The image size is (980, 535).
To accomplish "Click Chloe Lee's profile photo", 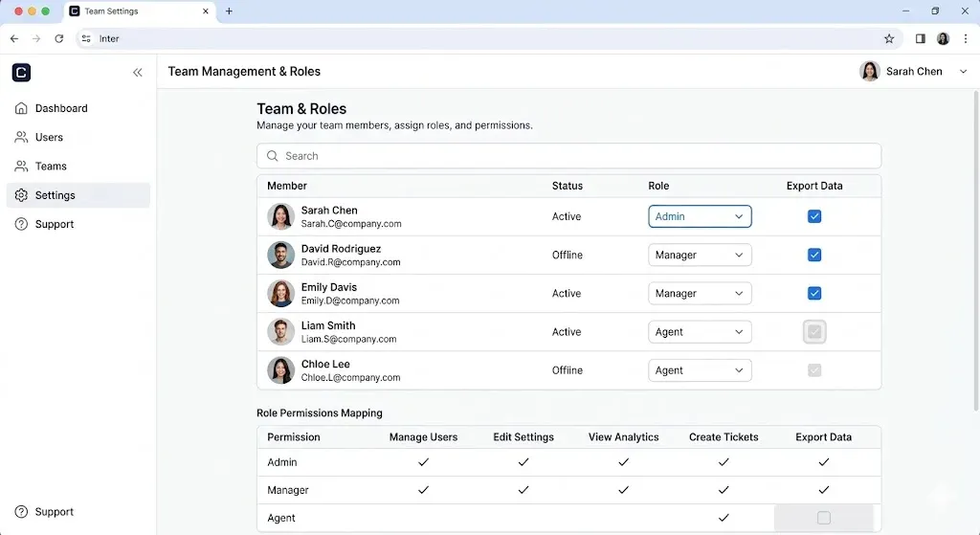I will (280, 370).
